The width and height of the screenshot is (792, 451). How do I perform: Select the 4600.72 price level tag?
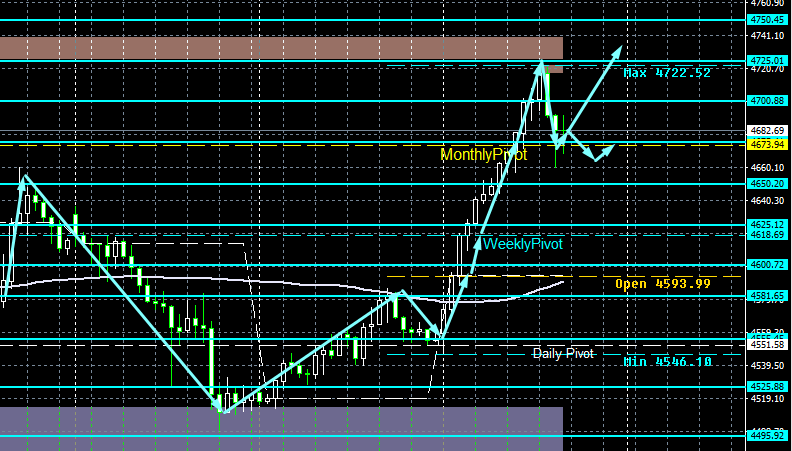[767, 265]
